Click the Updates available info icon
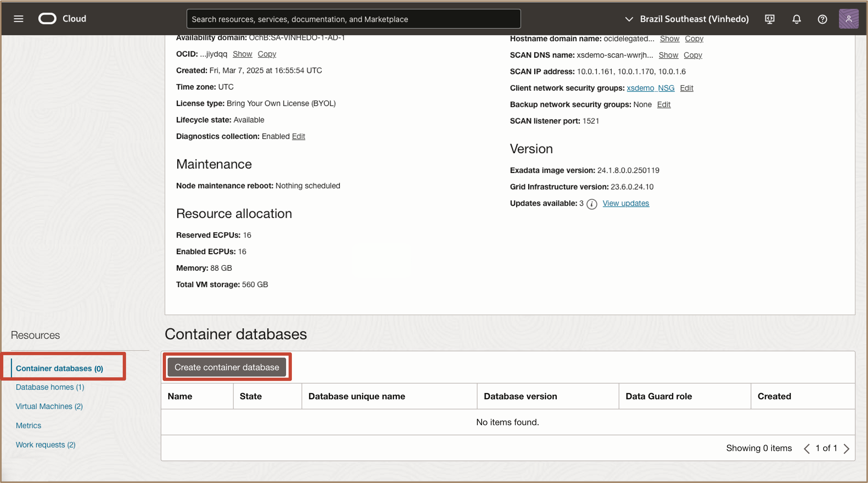The image size is (868, 483). point(592,204)
